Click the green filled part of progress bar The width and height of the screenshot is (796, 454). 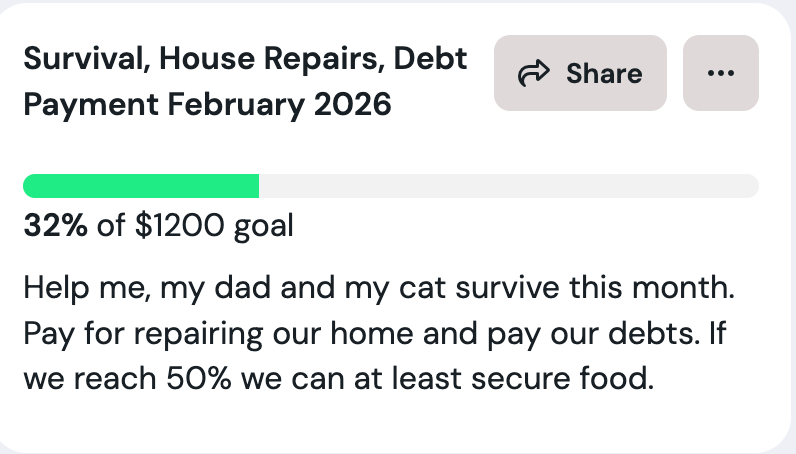click(x=140, y=186)
